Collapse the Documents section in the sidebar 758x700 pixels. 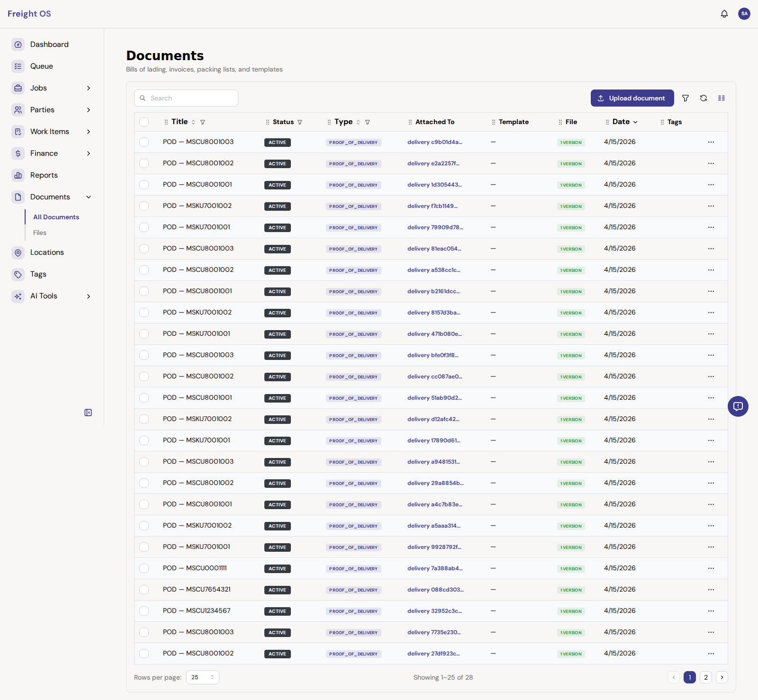[89, 197]
